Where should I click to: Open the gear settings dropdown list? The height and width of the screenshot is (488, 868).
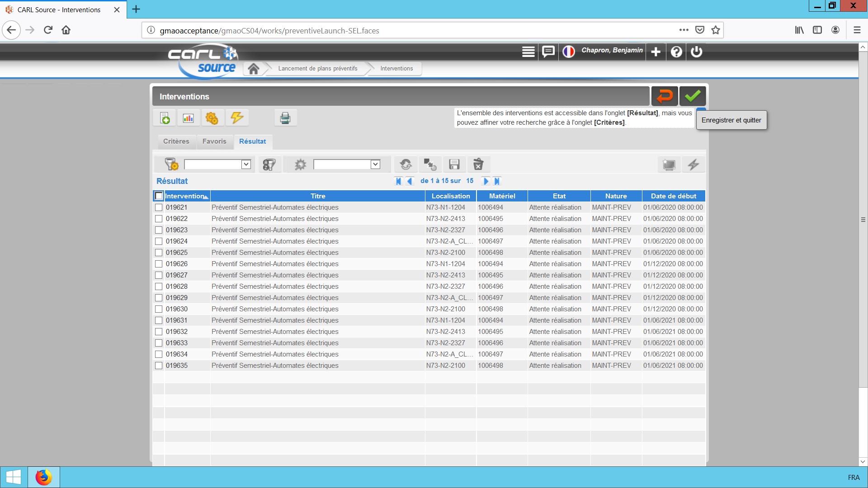tap(375, 164)
